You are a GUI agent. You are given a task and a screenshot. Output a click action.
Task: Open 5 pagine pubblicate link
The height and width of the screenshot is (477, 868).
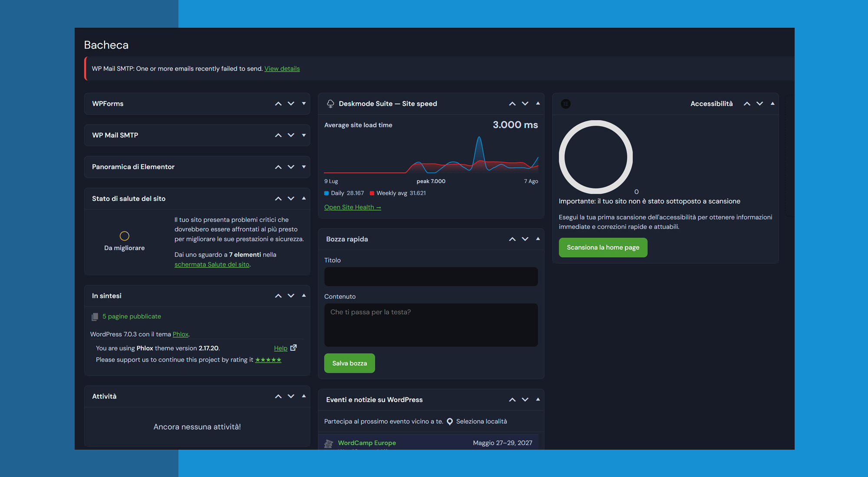132,317
